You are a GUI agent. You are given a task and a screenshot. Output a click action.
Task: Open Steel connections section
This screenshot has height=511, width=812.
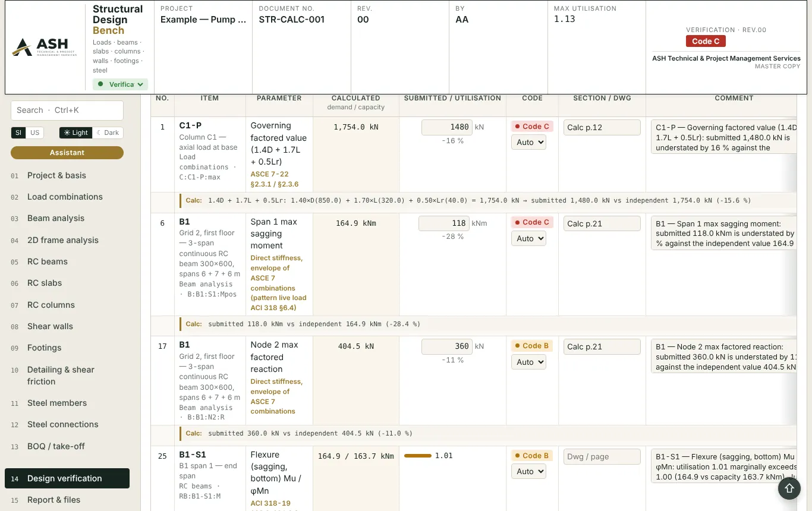click(x=67, y=424)
